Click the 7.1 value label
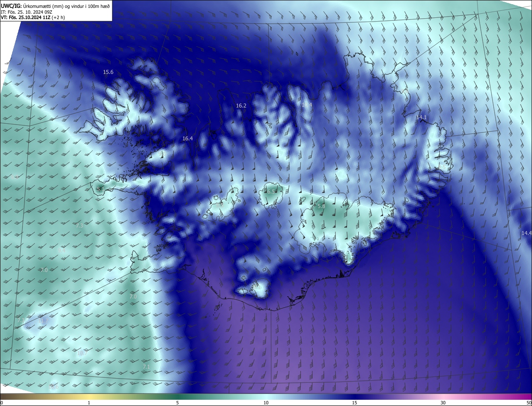 [146, 367]
